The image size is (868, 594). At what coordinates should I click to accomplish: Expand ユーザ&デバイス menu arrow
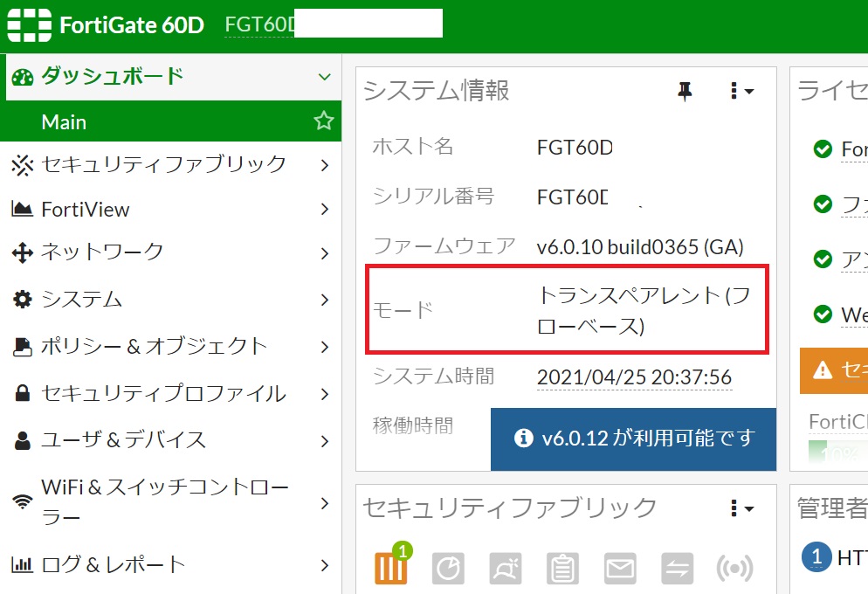point(325,441)
